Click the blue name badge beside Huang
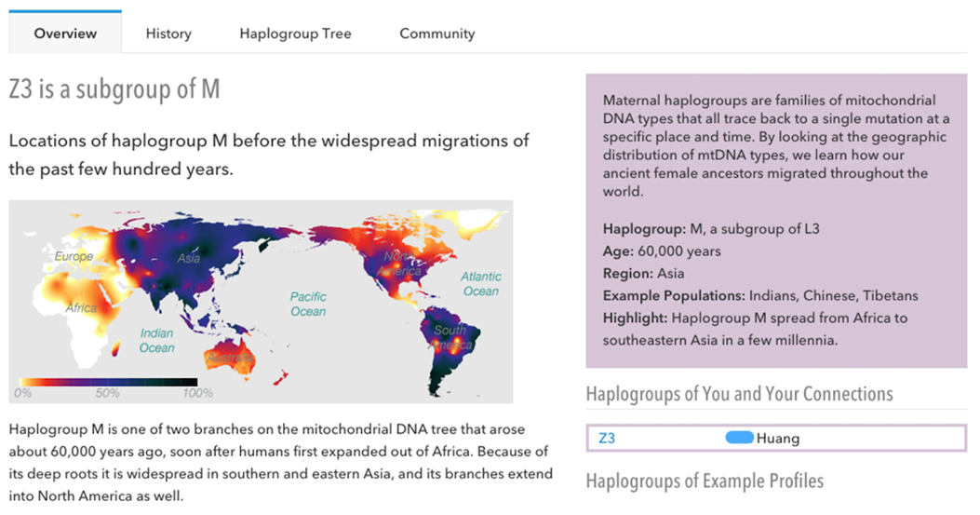Viewport: 980px width, 515px height. [x=739, y=438]
